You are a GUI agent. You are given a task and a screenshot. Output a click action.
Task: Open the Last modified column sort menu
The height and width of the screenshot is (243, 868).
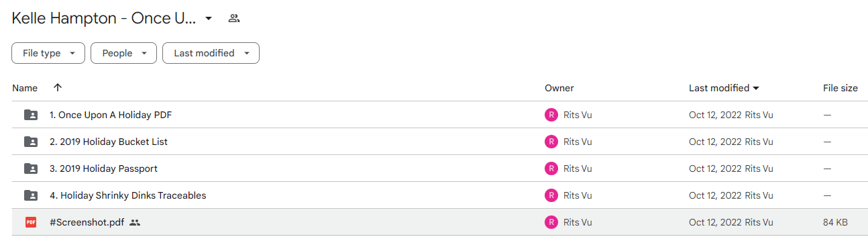coord(724,88)
